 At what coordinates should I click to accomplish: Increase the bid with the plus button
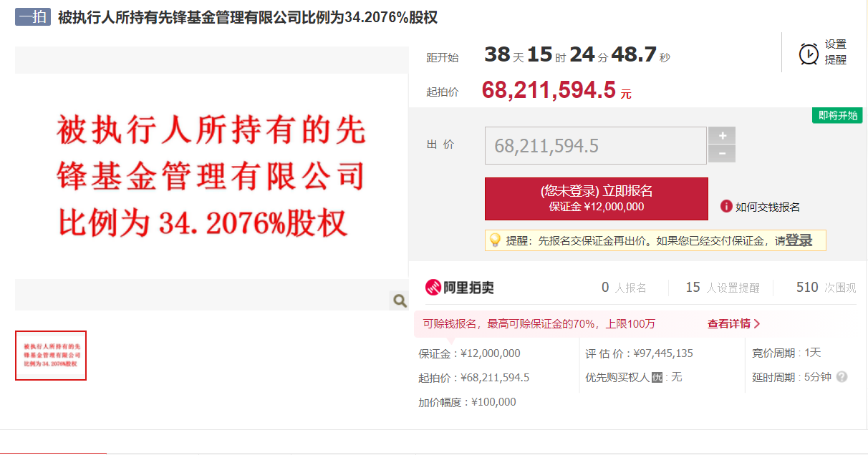722,136
